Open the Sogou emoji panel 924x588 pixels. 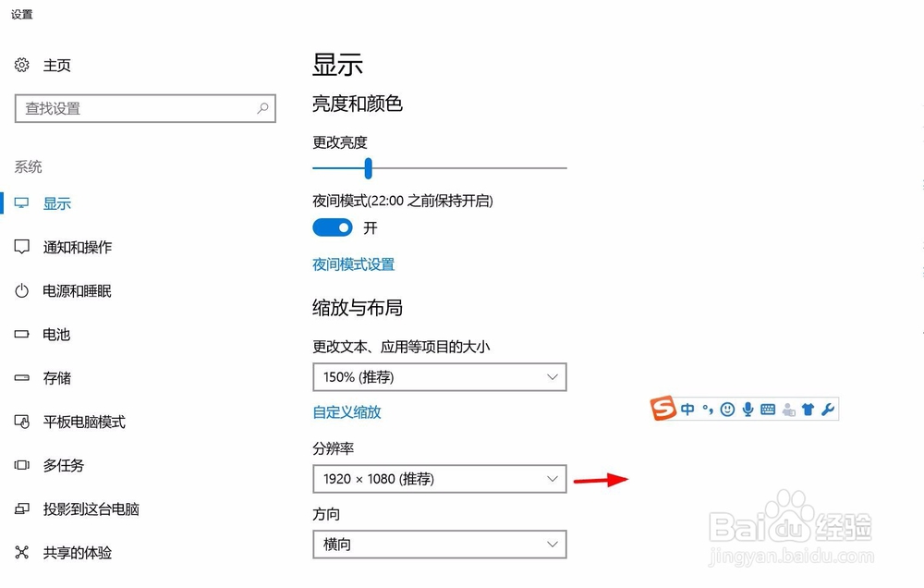point(728,409)
